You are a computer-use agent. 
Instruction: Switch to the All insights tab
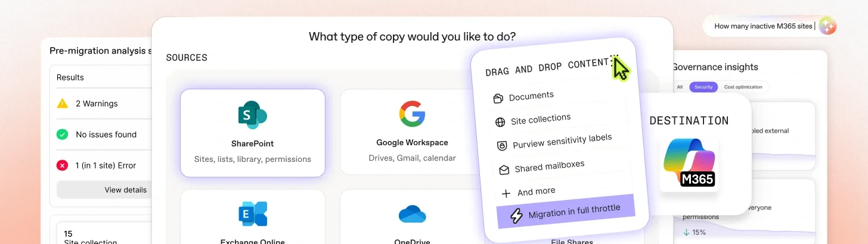(x=680, y=87)
